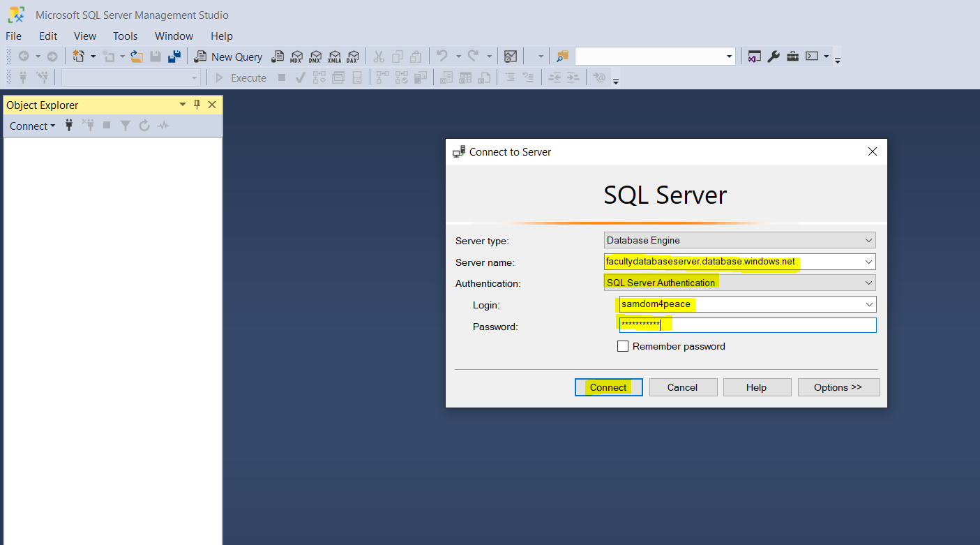This screenshot has width=980, height=545.
Task: Click the Object Explorer Activity Monitor pulse icon
Action: coord(163,126)
